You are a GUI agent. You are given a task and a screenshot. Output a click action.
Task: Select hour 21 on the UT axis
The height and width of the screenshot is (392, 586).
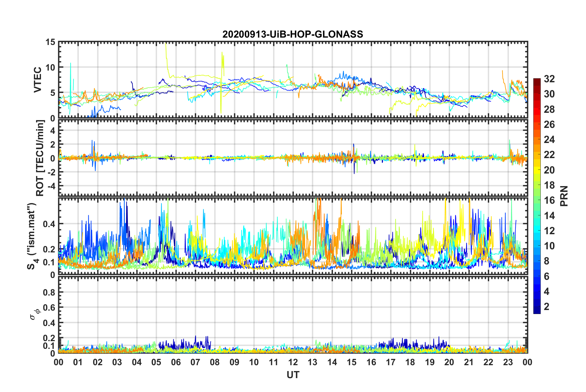(469, 362)
